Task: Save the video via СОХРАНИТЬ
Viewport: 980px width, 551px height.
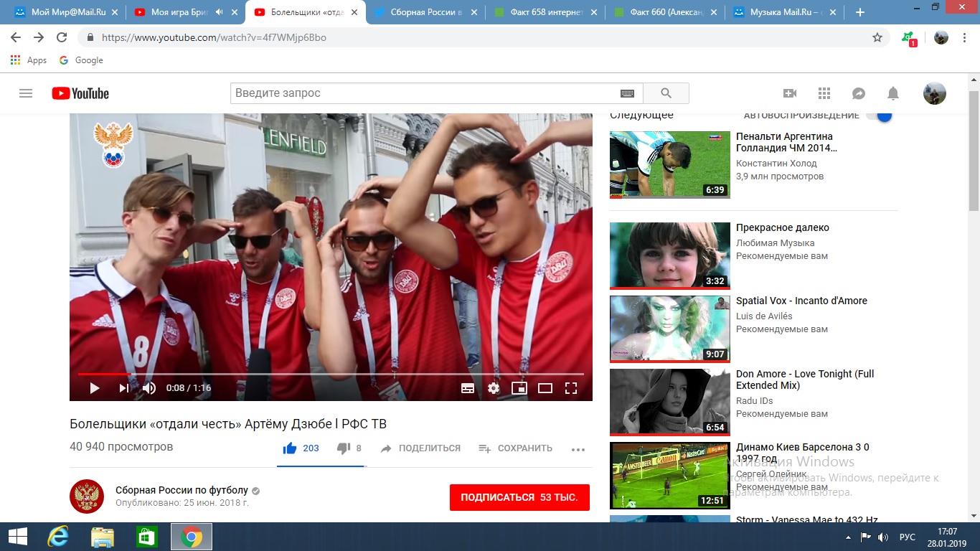Action: pos(516,448)
